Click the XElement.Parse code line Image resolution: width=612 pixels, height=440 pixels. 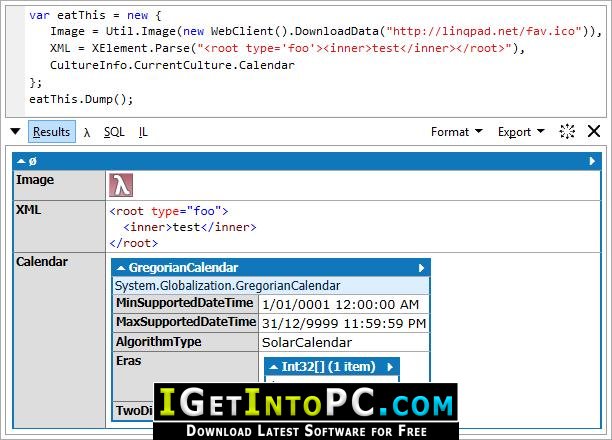(288, 48)
